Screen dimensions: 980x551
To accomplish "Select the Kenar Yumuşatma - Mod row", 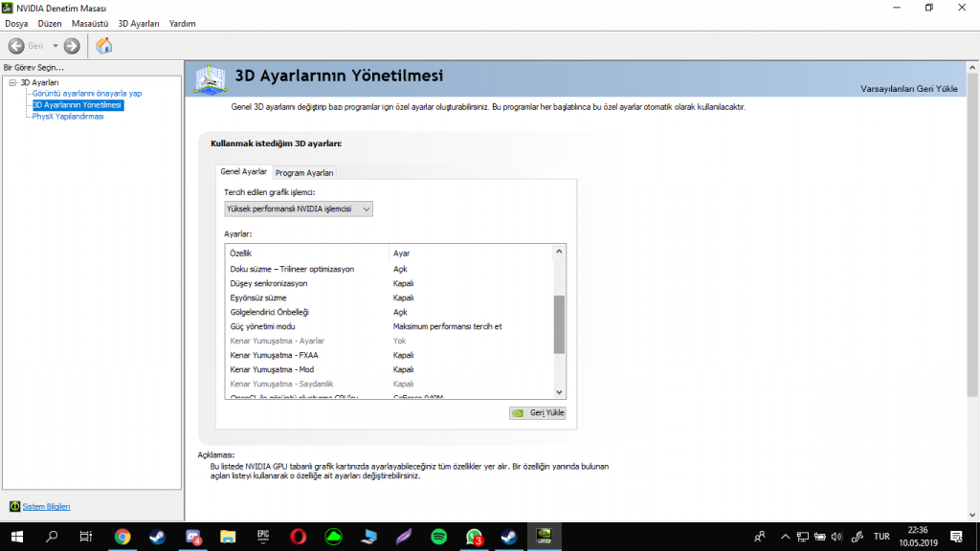I will [390, 370].
